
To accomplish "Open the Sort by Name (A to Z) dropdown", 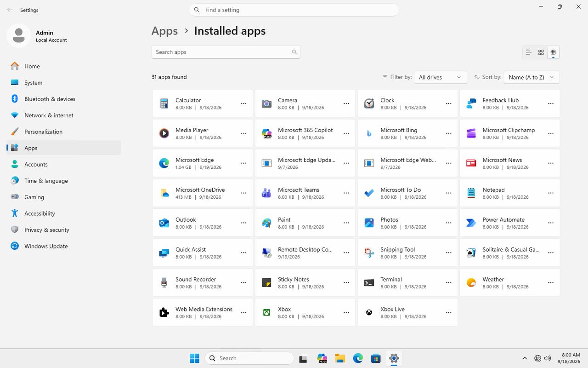I will click(x=531, y=77).
